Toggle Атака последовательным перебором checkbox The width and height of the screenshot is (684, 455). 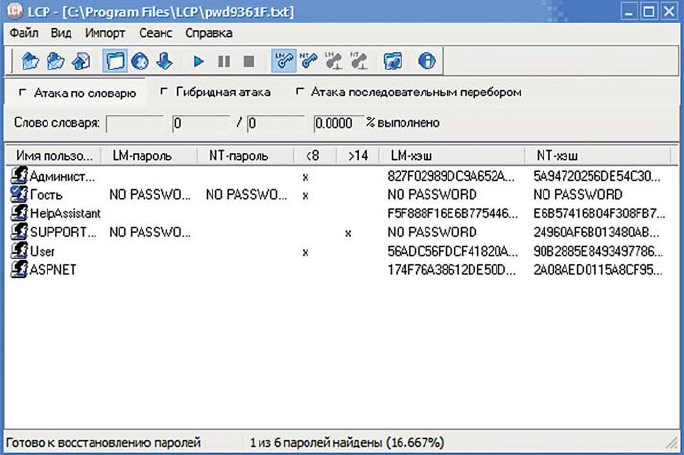click(299, 92)
